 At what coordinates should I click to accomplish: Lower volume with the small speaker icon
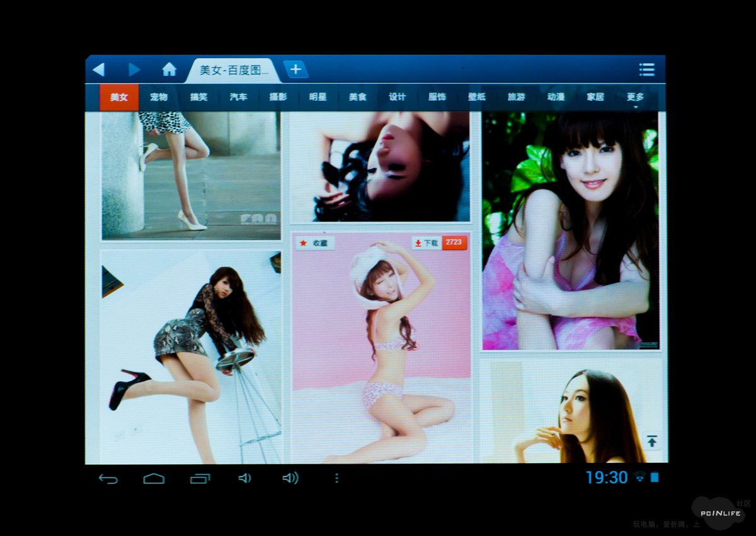pyautogui.click(x=244, y=478)
